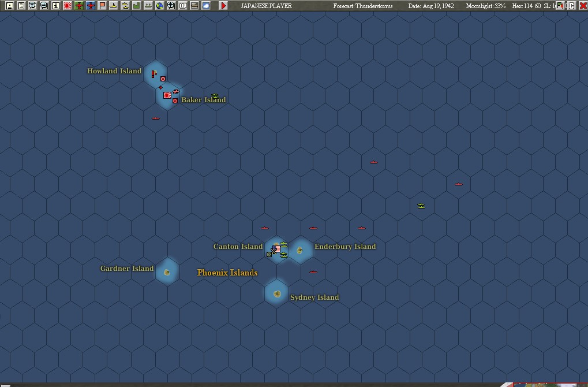588x387 pixels.
Task: Select the red plane on green background icon
Action: pyautogui.click(x=79, y=6)
